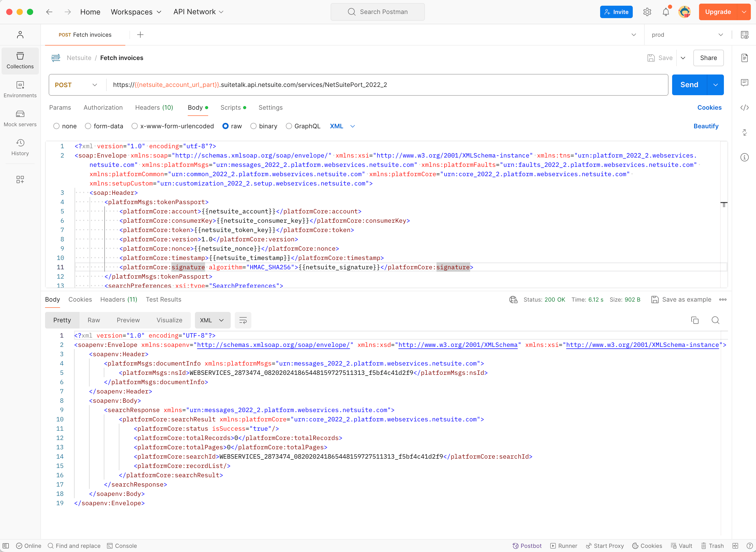Open the History panel in the sidebar

(x=20, y=147)
